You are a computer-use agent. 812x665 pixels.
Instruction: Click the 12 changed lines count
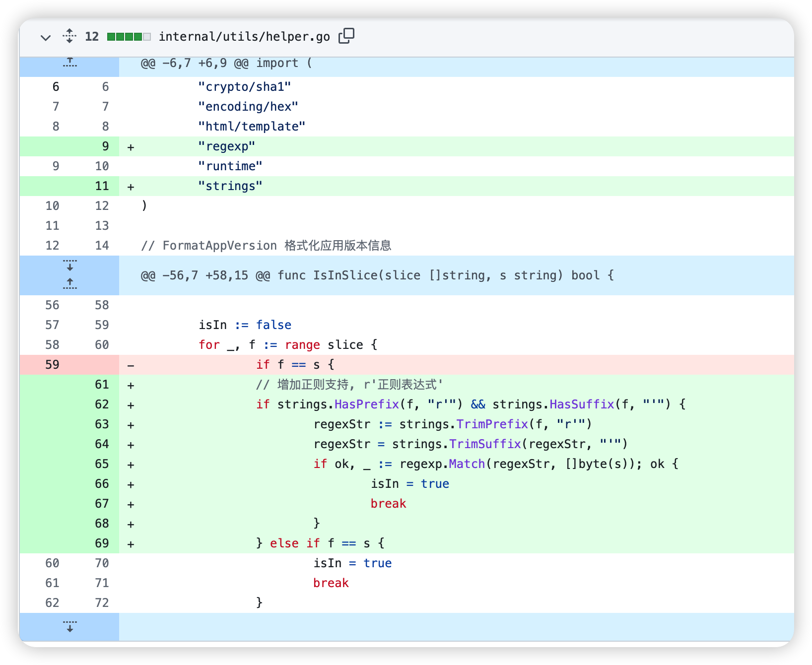click(x=92, y=37)
